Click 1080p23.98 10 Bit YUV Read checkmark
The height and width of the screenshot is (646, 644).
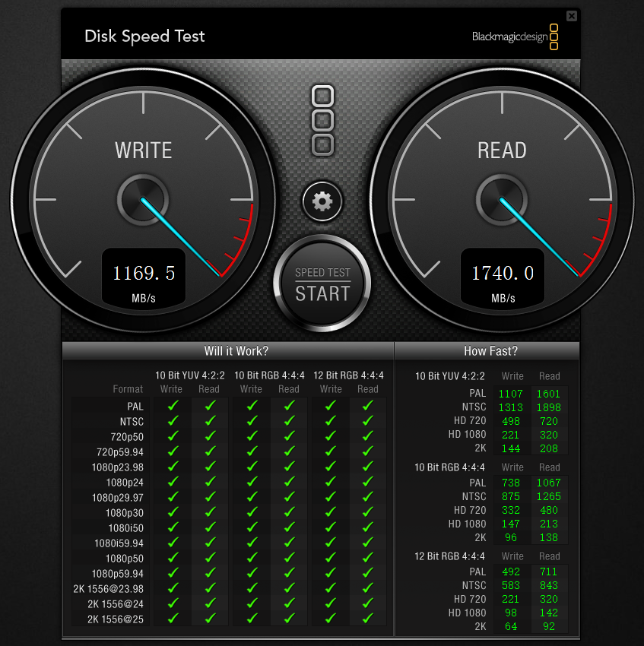[211, 467]
